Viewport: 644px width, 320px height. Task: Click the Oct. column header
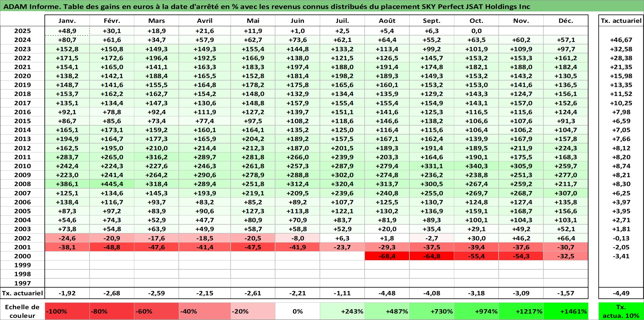(476, 21)
